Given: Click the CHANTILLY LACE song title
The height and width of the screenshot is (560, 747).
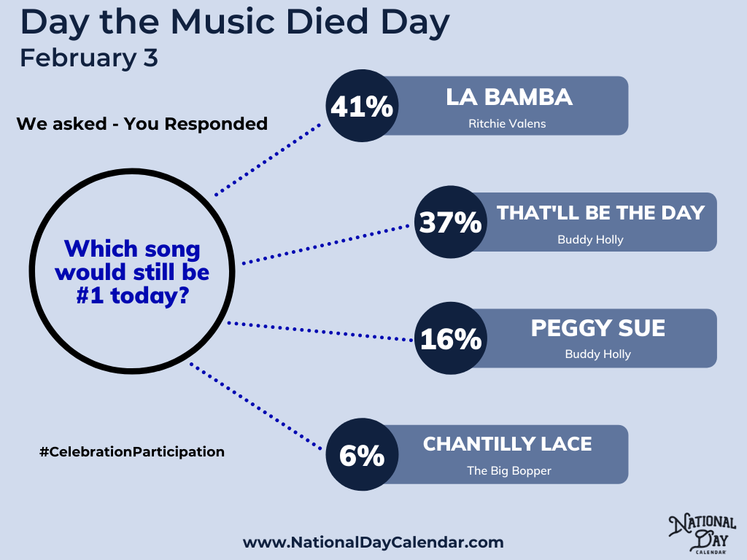Looking at the screenshot, I should tap(508, 443).
